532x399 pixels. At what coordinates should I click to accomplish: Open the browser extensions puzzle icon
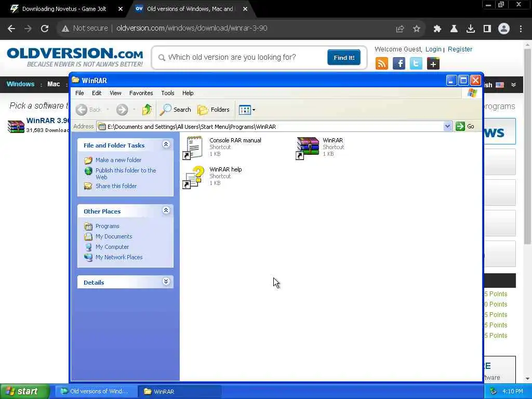coord(437,29)
